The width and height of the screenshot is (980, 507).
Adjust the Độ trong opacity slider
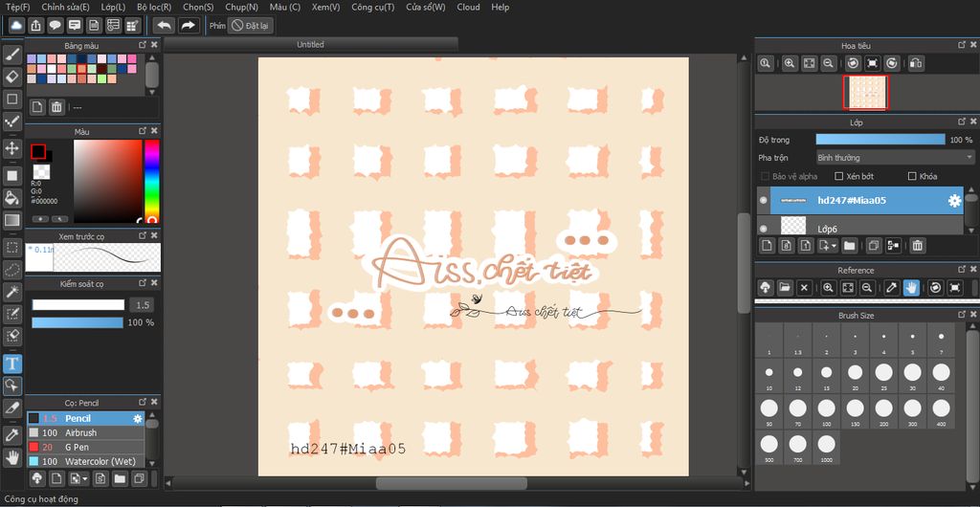point(880,140)
